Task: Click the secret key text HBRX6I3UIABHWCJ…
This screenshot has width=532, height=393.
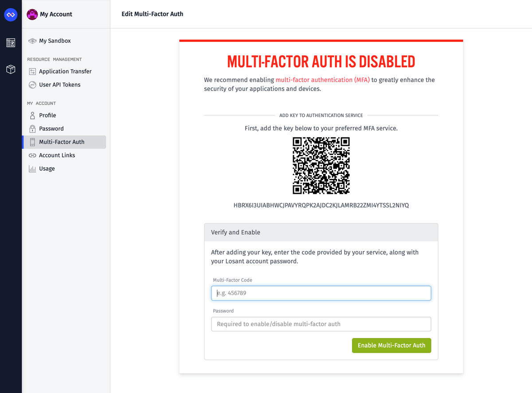Action: (321, 205)
